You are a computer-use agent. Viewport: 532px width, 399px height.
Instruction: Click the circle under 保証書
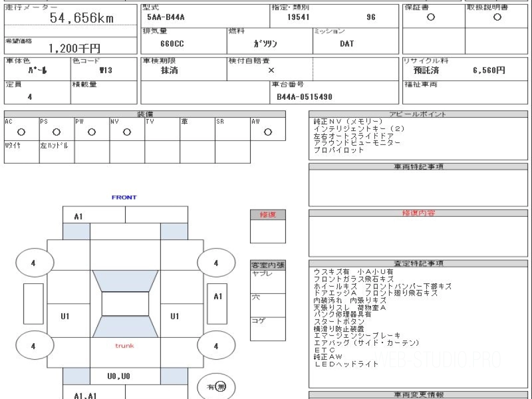coord(430,17)
